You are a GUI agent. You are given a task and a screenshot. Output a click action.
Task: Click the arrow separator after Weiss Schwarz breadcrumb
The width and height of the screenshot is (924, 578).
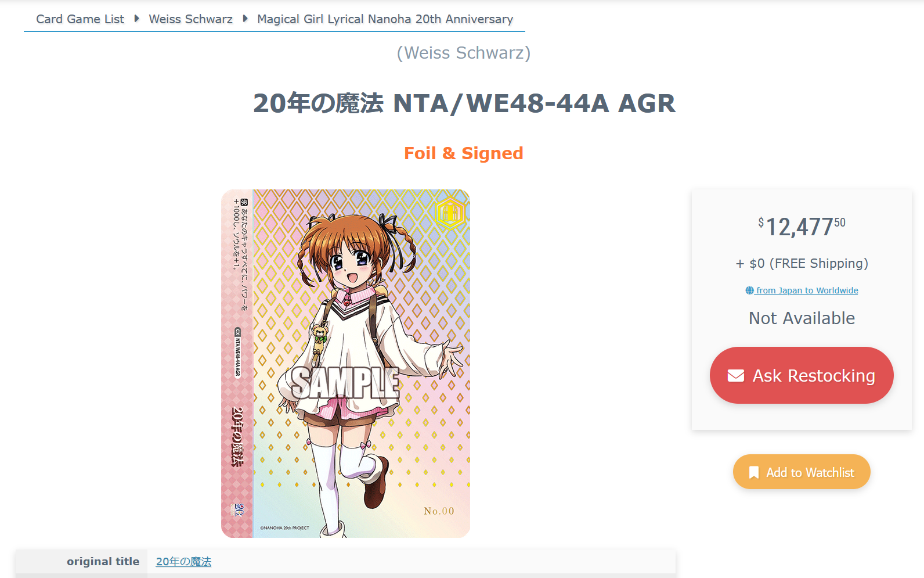pos(245,19)
